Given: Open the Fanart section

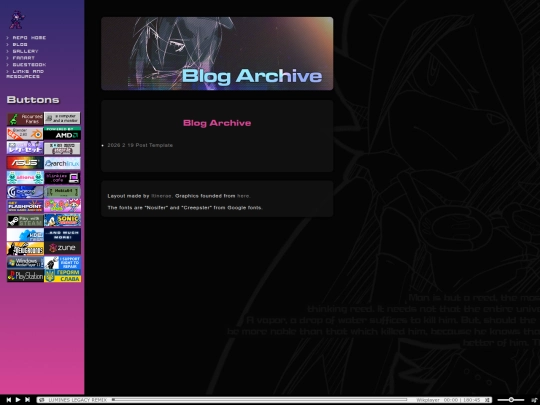Looking at the screenshot, I should pos(24,58).
